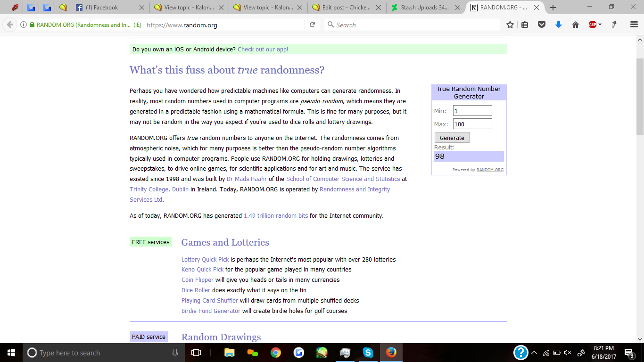
Task: Click the result value 98
Action: [440, 156]
